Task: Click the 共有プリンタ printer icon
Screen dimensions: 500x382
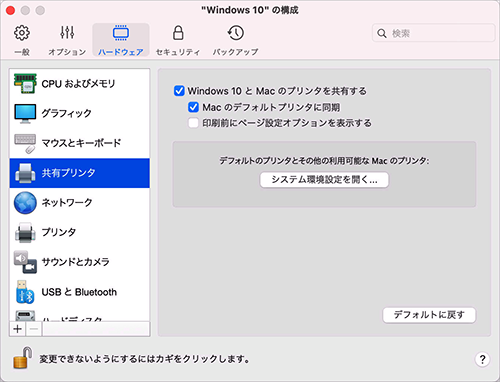Action: pyautogui.click(x=25, y=173)
